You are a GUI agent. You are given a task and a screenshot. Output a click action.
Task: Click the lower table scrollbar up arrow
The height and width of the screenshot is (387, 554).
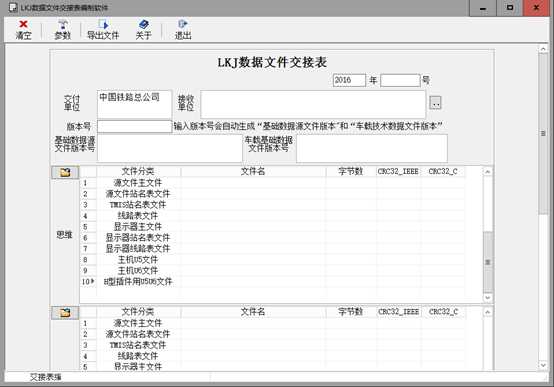pos(488,312)
